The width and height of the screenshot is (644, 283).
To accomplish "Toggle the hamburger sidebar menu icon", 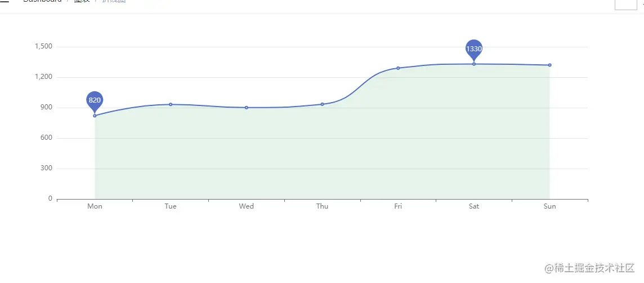I will tap(5, 1).
